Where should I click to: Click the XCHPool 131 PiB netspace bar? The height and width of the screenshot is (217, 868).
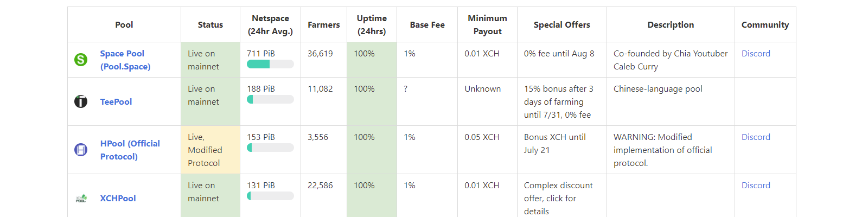(x=270, y=196)
